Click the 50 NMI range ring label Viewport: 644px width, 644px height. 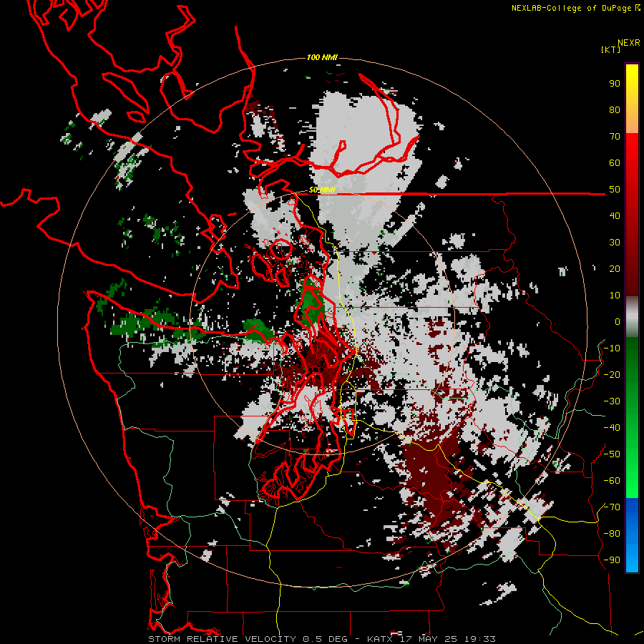coord(322,190)
